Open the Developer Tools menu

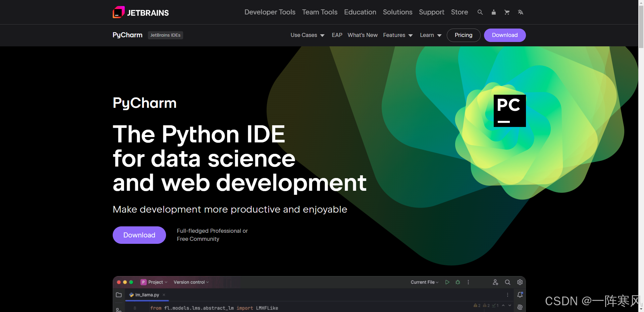pos(270,12)
